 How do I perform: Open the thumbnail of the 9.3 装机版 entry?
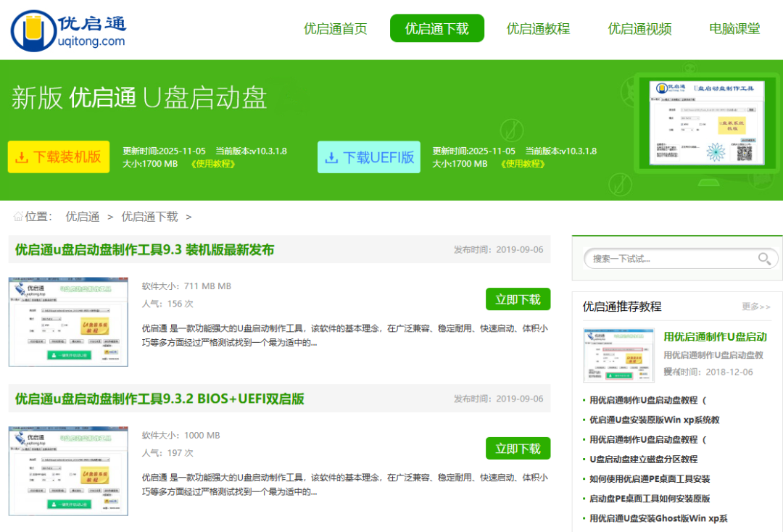coord(68,322)
